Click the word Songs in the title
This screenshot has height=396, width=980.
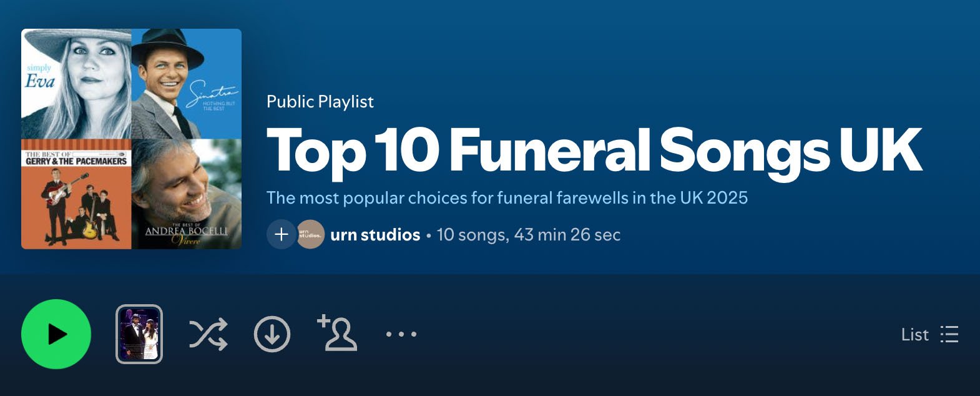[x=744, y=150]
